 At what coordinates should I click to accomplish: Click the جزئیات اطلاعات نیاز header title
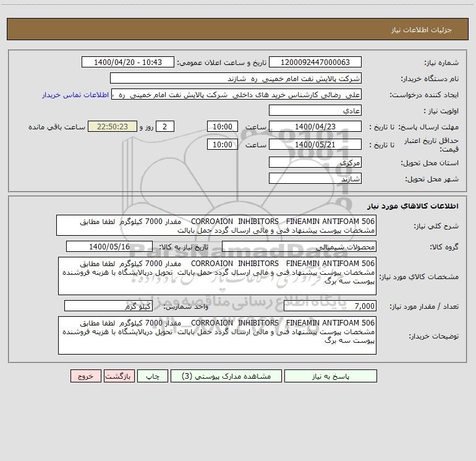point(422,30)
